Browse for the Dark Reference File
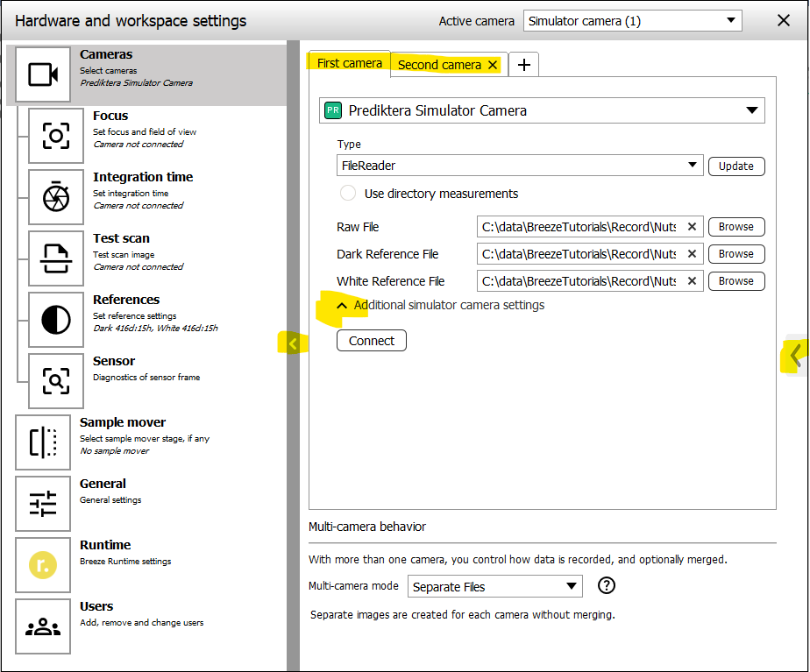The height and width of the screenshot is (672, 810). (735, 254)
